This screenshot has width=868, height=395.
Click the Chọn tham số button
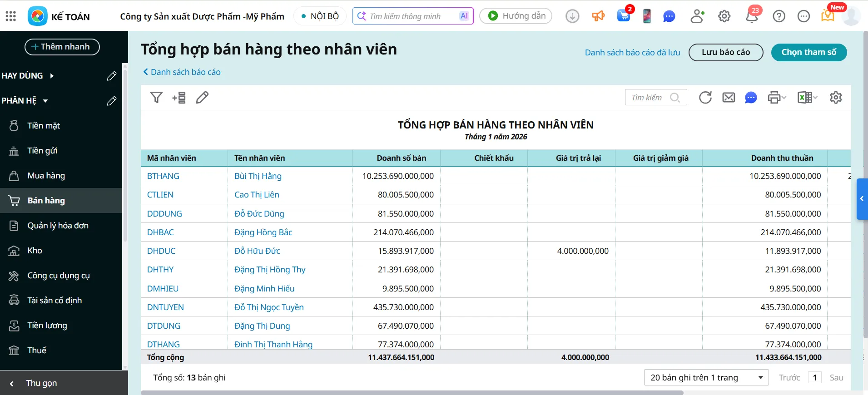pos(808,52)
